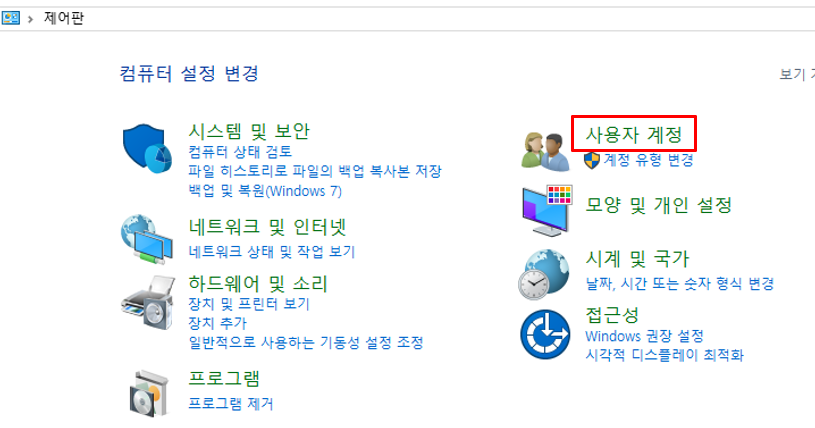Viewport: 815px width, 428px height.
Task: Select the 제어판 breadcrumb item
Action: (63, 18)
